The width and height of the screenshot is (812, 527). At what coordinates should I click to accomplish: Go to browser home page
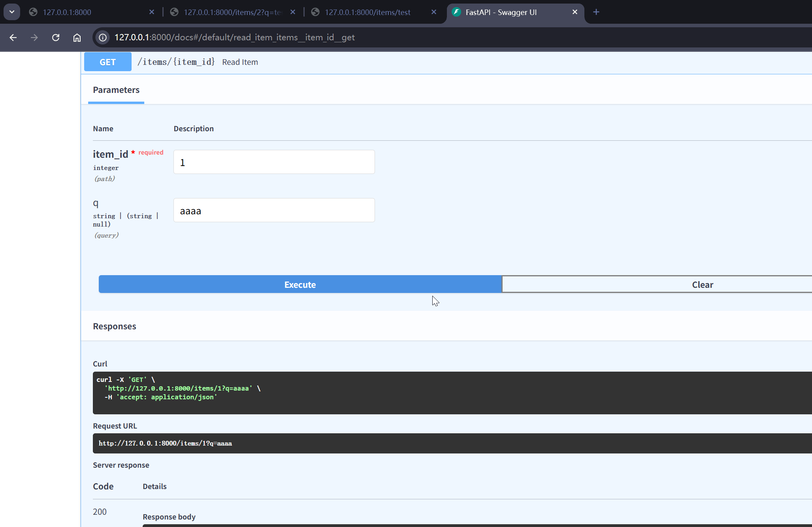click(77, 38)
